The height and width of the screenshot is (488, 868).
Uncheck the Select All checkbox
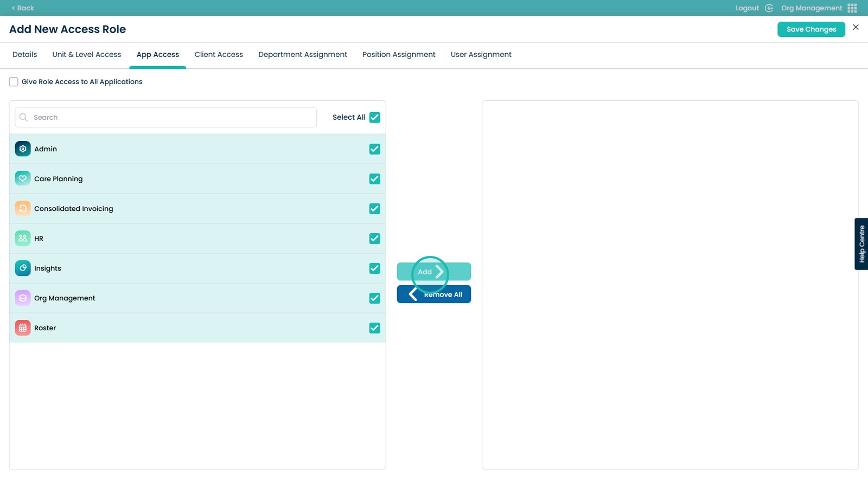coord(374,118)
